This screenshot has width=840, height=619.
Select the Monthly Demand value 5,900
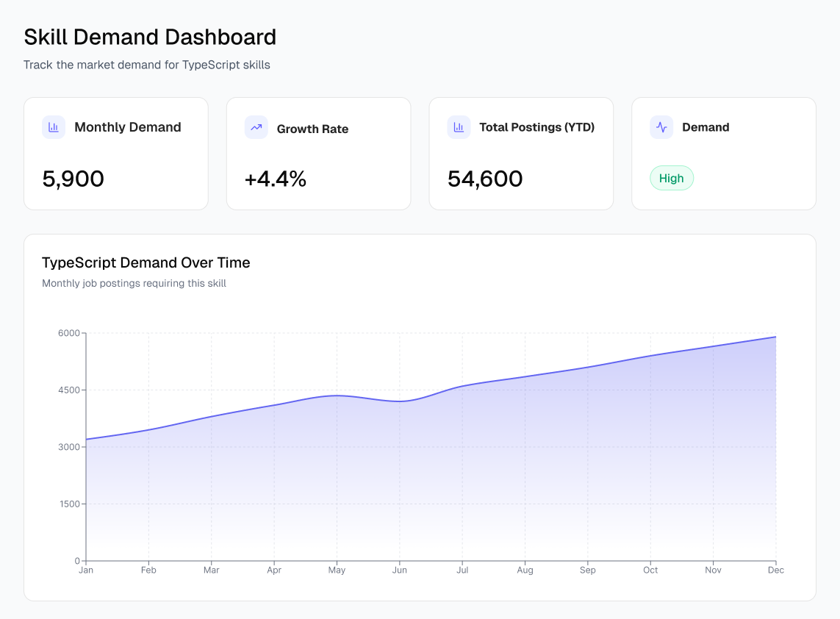point(73,179)
